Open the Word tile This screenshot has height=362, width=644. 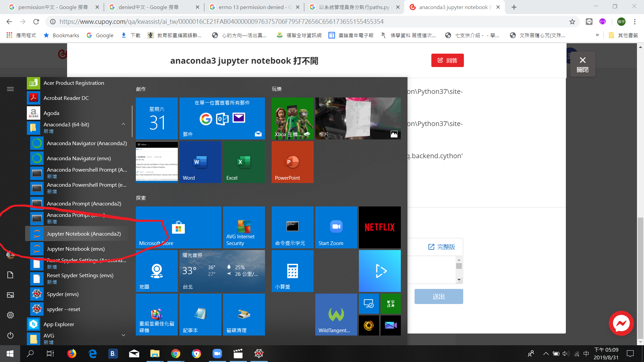click(x=200, y=162)
